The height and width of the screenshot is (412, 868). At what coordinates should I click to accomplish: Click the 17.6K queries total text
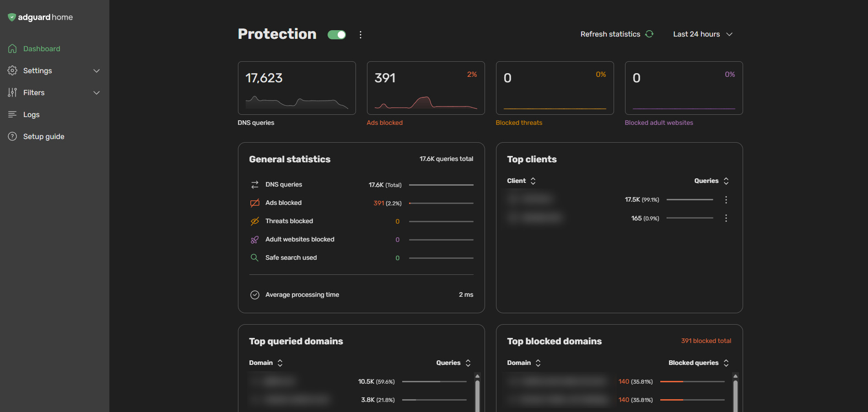(446, 159)
